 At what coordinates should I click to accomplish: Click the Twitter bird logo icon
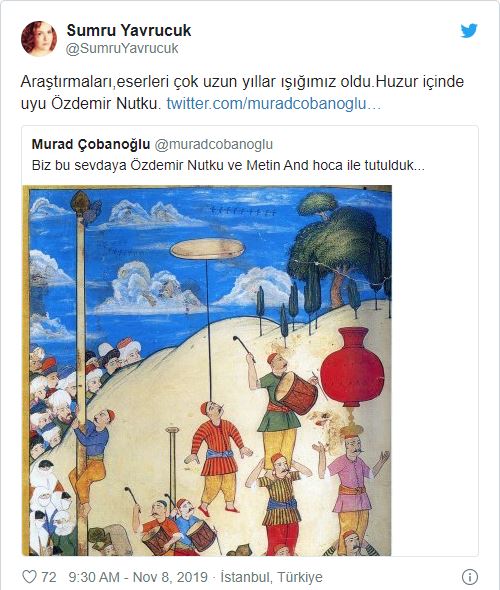pyautogui.click(x=469, y=31)
